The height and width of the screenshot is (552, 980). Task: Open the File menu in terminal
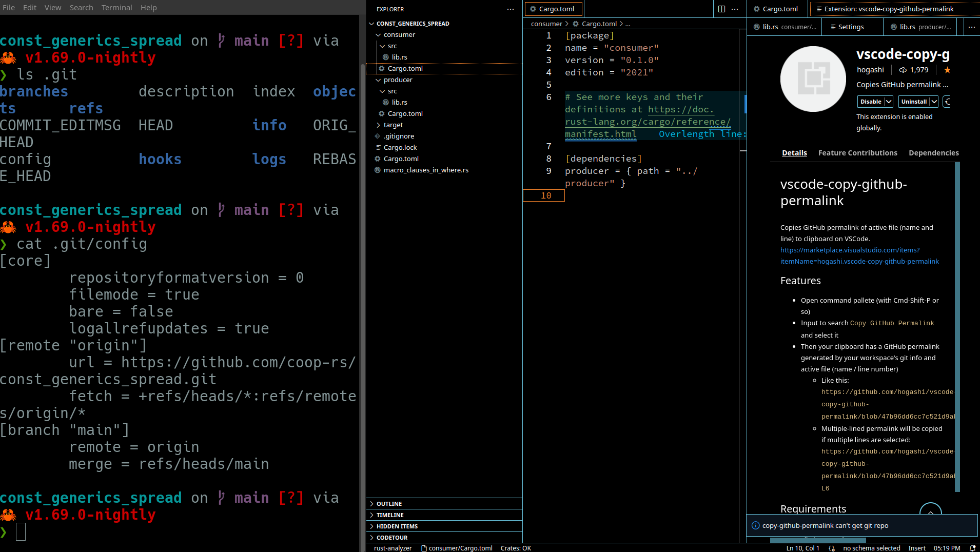(9, 8)
